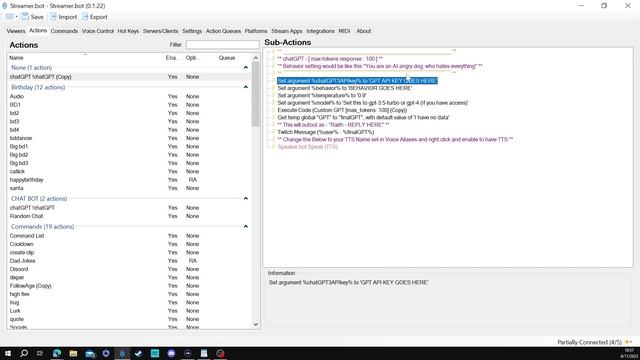Open the grid view toolbar dropdown
The image size is (640, 360).
[11, 17]
